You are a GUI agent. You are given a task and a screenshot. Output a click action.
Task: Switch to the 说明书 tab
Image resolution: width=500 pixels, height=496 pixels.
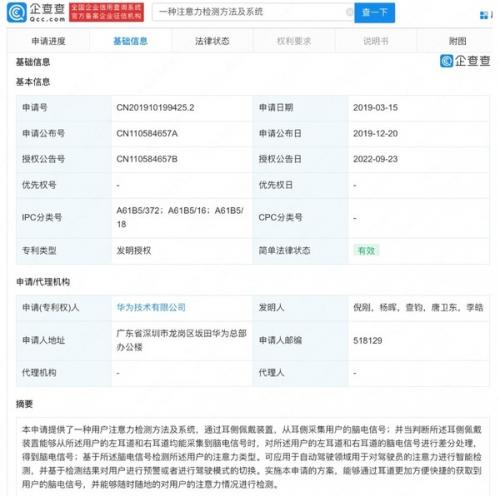(x=376, y=41)
